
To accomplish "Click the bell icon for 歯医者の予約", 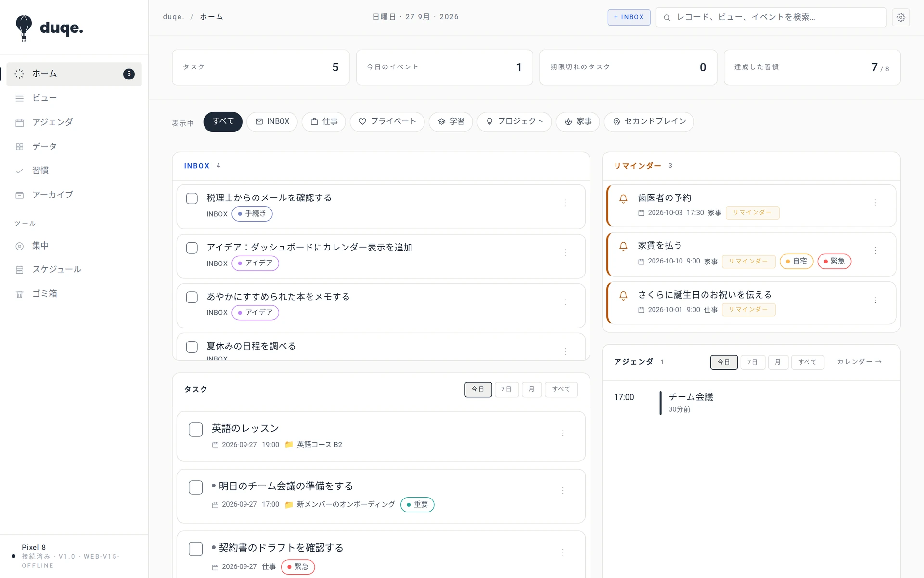I will [x=623, y=198].
